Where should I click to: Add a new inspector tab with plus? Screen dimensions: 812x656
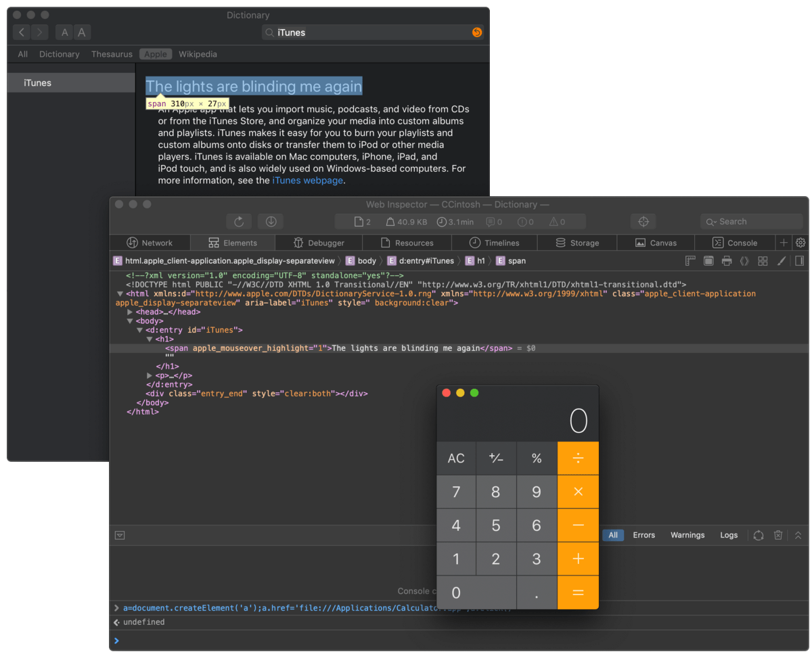(x=784, y=243)
